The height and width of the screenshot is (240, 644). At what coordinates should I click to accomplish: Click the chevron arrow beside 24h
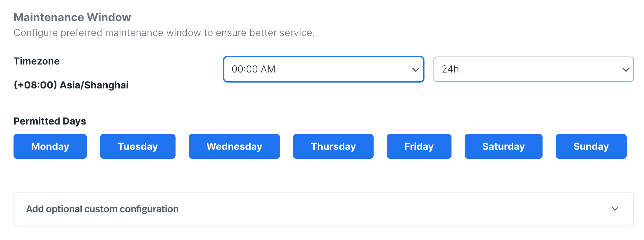pos(626,70)
